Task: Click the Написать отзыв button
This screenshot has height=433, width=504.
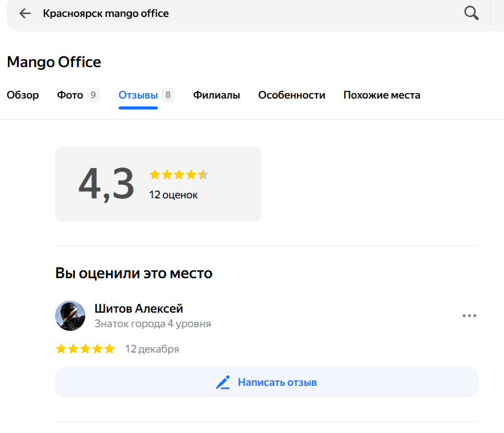Action: 267,382
